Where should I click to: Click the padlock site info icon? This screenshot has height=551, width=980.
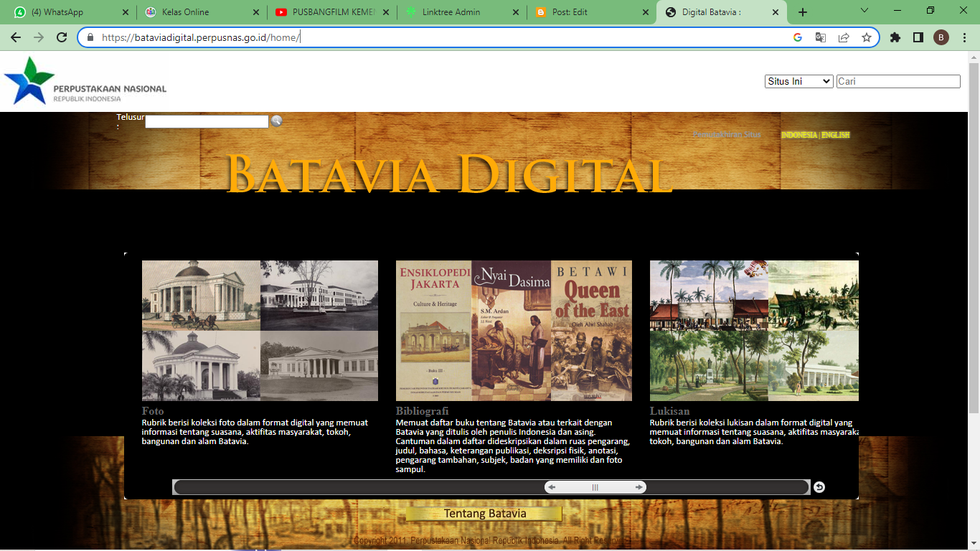[x=90, y=37]
